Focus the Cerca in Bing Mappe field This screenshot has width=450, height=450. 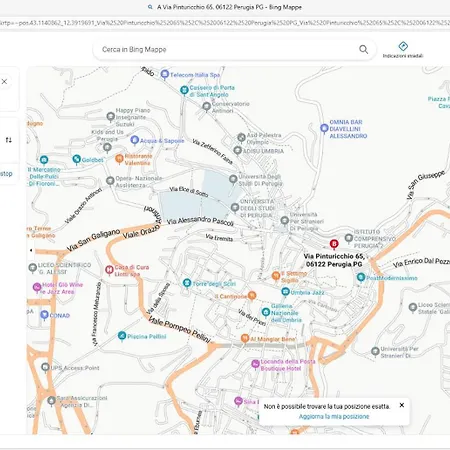(x=227, y=50)
